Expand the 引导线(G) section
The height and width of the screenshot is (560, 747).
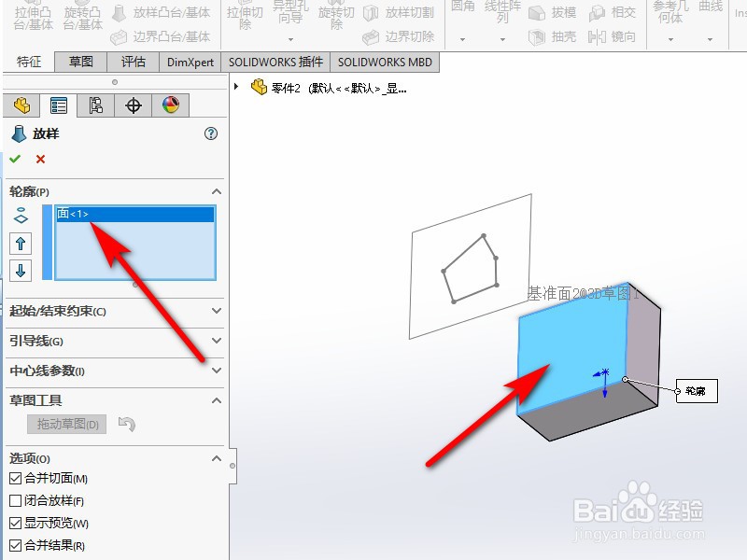coord(217,341)
